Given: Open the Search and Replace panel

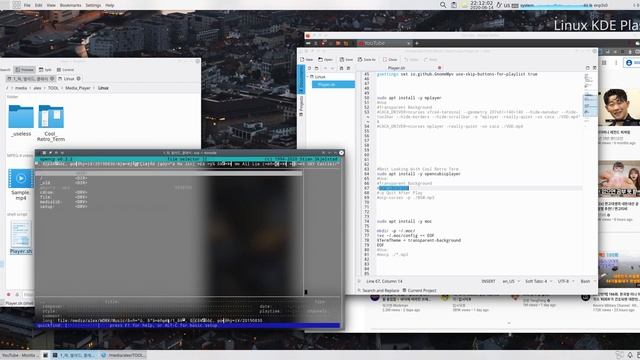Looking at the screenshot, I should (x=378, y=291).
